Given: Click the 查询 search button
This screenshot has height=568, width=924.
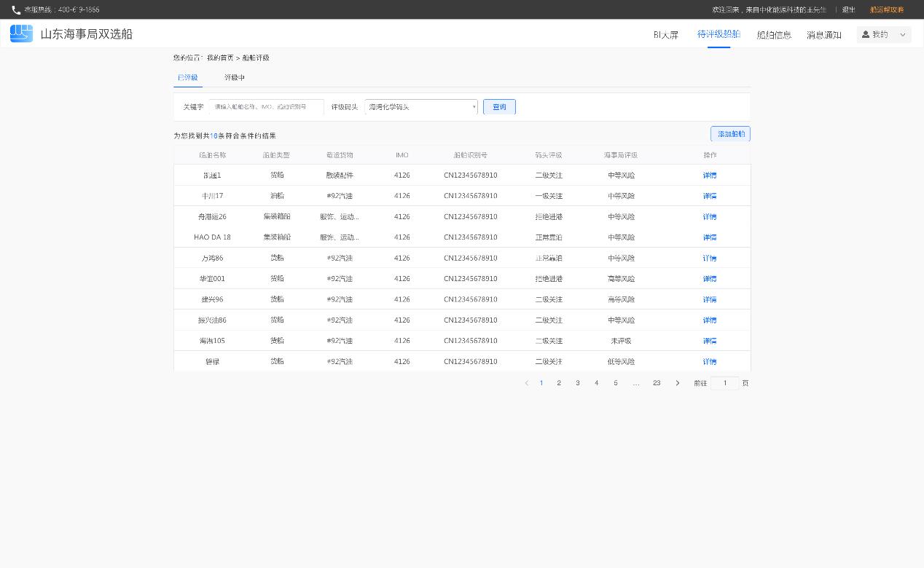Looking at the screenshot, I should click(499, 107).
